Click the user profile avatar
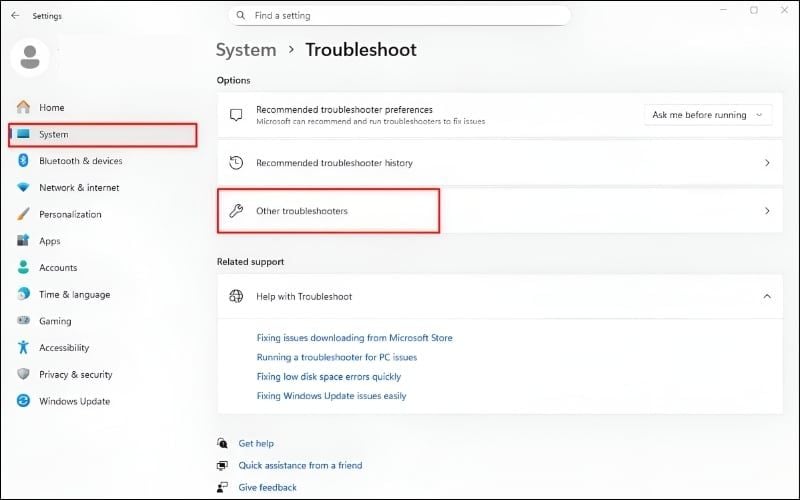 tap(30, 57)
